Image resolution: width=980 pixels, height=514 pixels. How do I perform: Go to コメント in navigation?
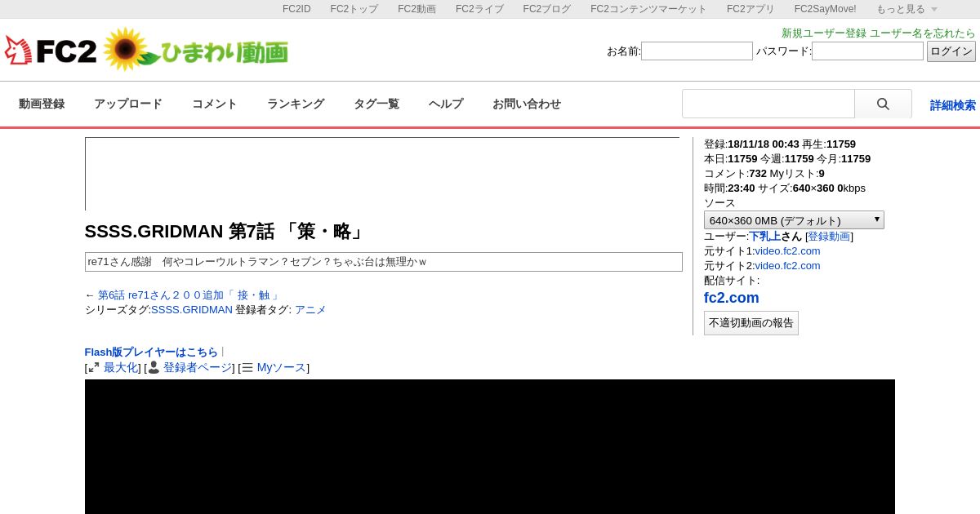[215, 104]
